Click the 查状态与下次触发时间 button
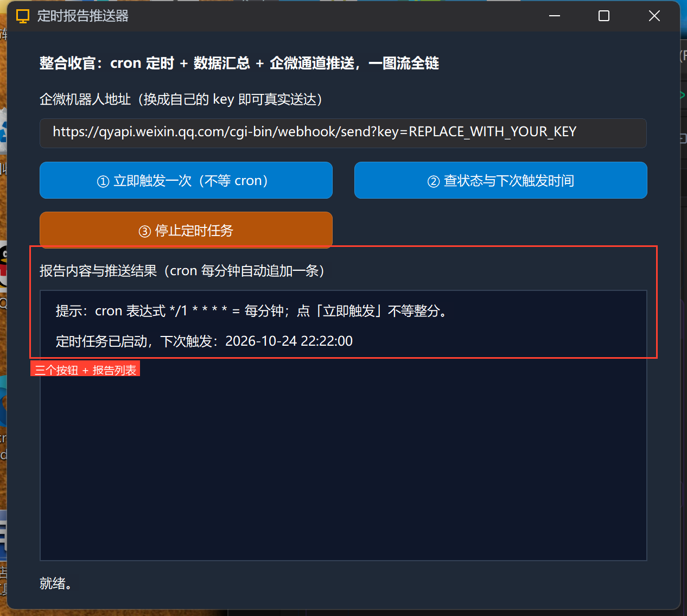This screenshot has width=687, height=616. click(x=500, y=180)
